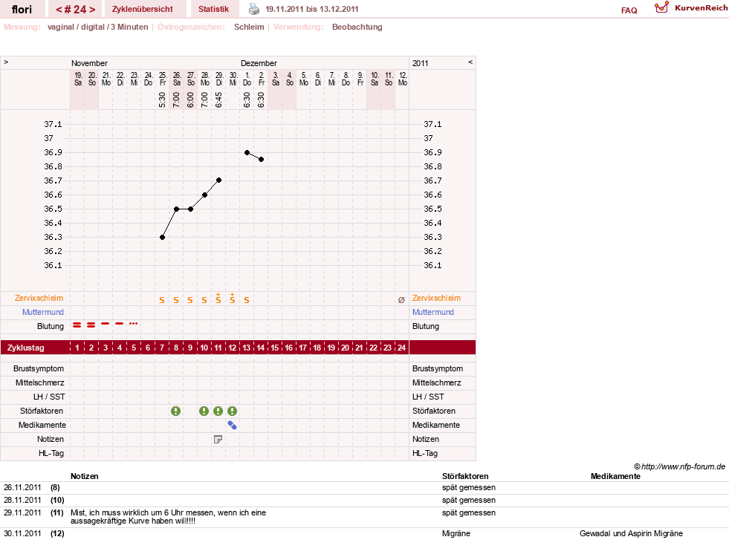
Task: Click heavy bleeding mark on day 2
Action: [91, 325]
